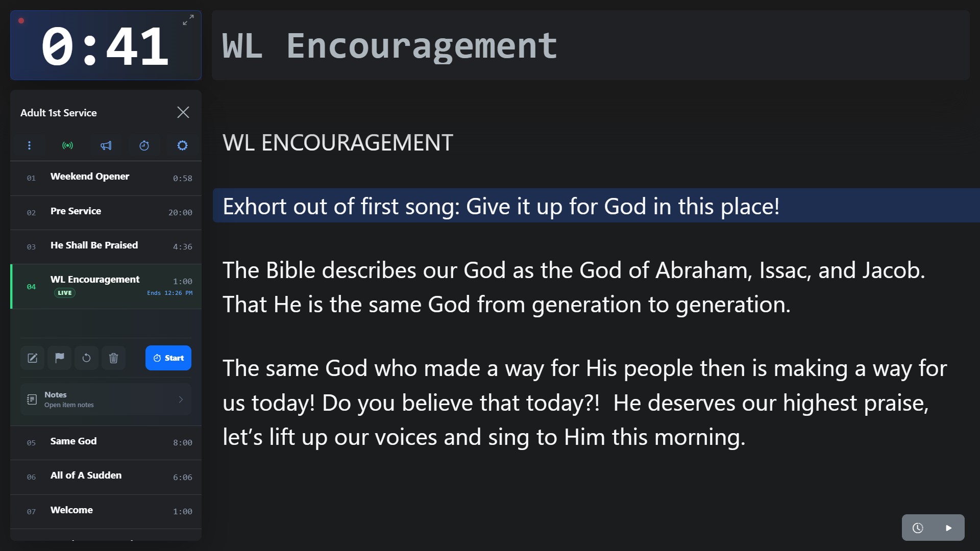This screenshot has width=980, height=551.
Task: Click the play button at bottom right
Action: click(949, 528)
